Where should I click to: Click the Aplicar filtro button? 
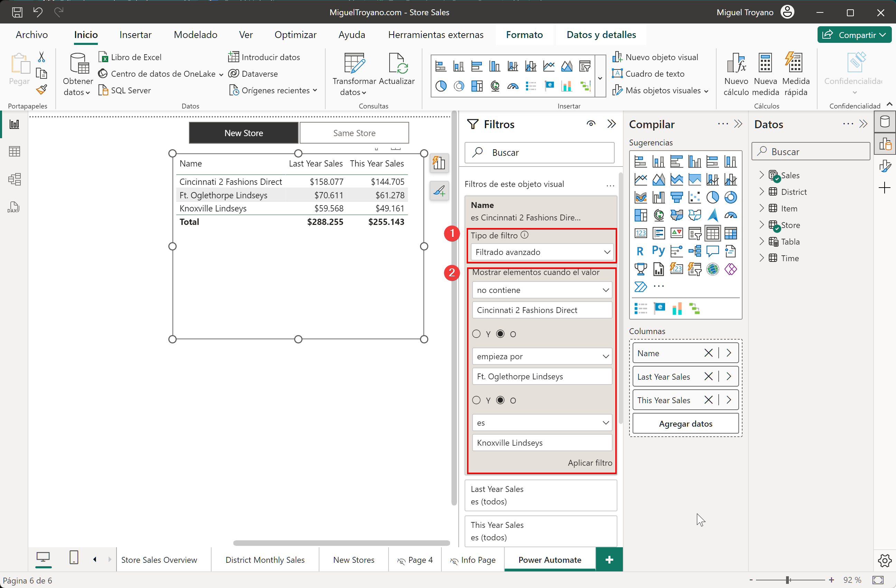(x=589, y=463)
